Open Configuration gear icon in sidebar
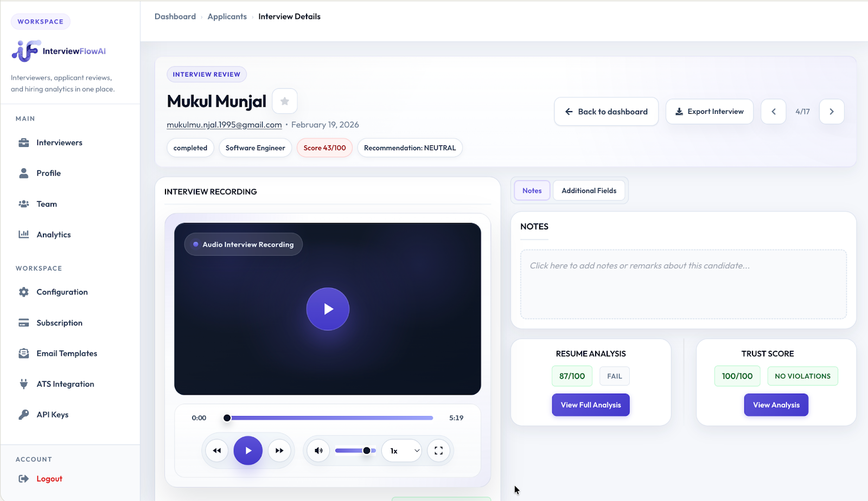 [24, 292]
